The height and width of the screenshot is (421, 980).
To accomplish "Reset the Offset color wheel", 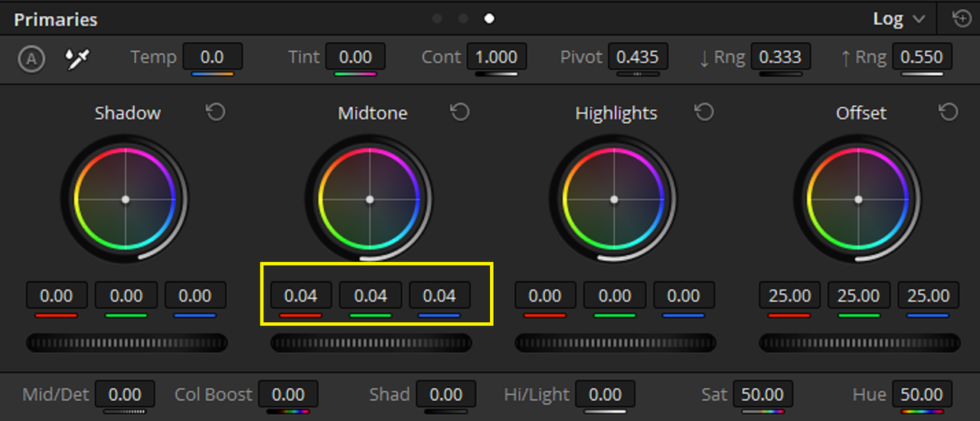I will [x=948, y=113].
